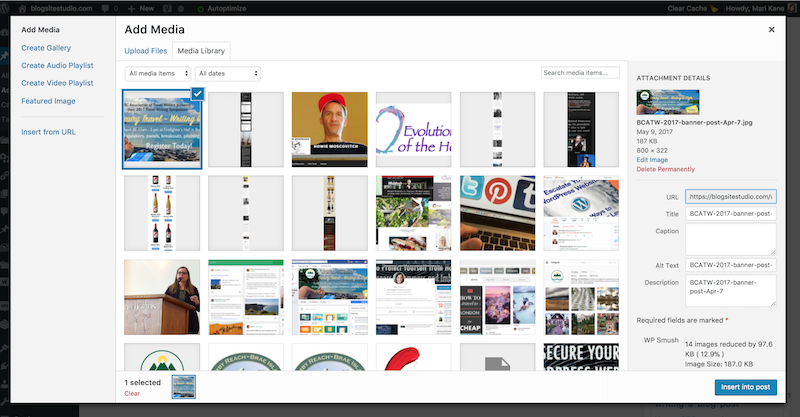This screenshot has height=417, width=800.
Task: Select the green mountain circle logo thumbnail
Action: (x=162, y=357)
